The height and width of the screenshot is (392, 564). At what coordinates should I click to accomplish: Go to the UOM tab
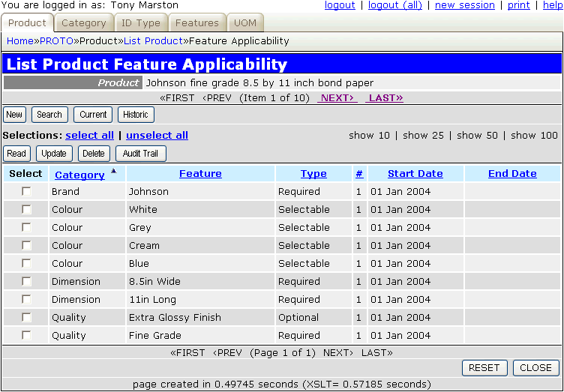(244, 23)
